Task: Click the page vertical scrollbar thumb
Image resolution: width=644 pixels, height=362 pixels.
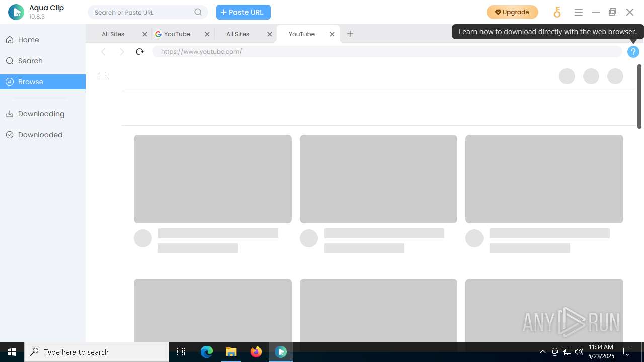Action: coord(639,96)
